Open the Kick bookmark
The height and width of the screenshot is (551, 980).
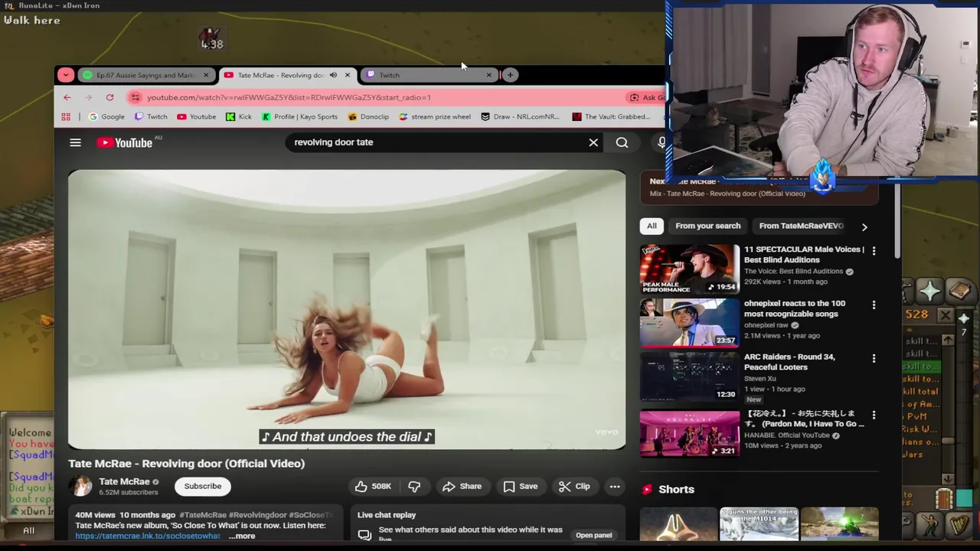pos(239,117)
